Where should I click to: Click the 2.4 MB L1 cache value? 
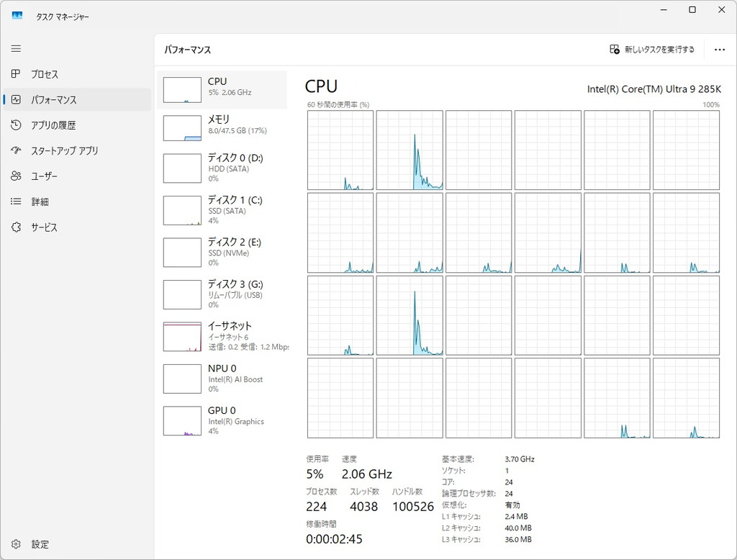coord(516,516)
